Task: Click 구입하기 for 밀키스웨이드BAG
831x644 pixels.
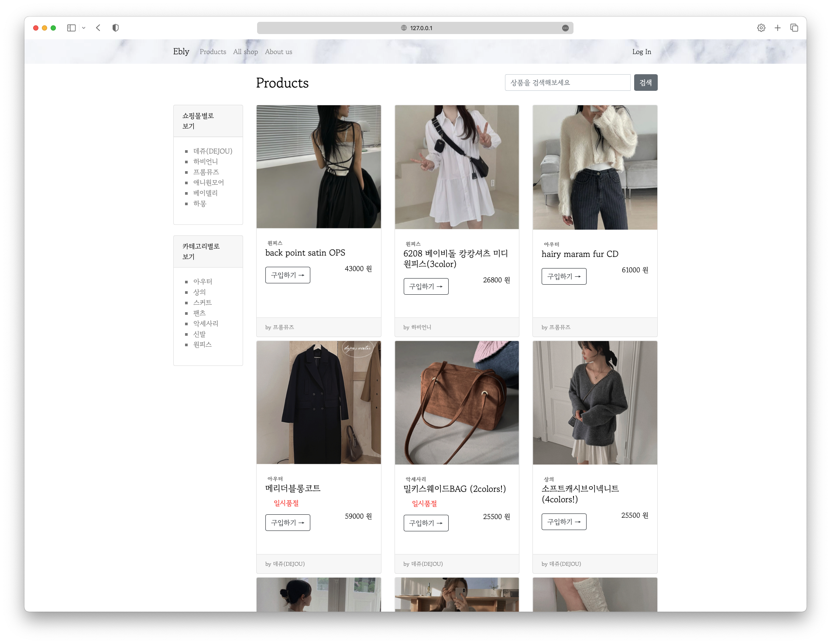Action: coord(426,523)
